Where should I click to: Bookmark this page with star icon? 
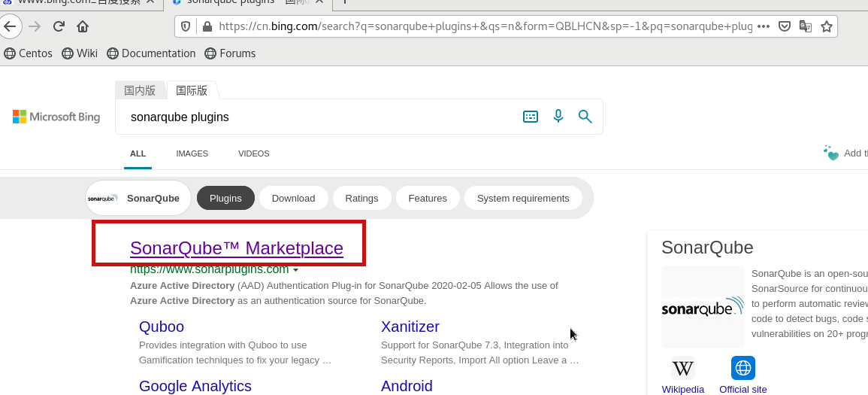(827, 26)
